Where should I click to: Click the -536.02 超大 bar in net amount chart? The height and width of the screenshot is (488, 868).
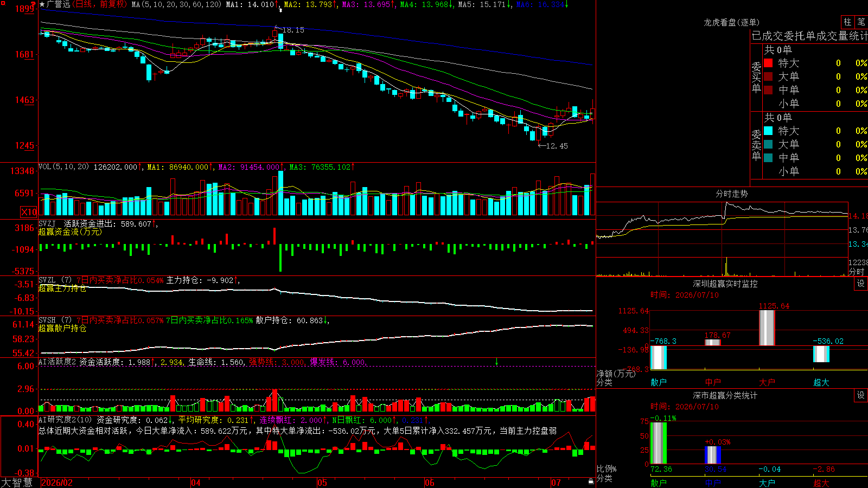click(x=821, y=354)
